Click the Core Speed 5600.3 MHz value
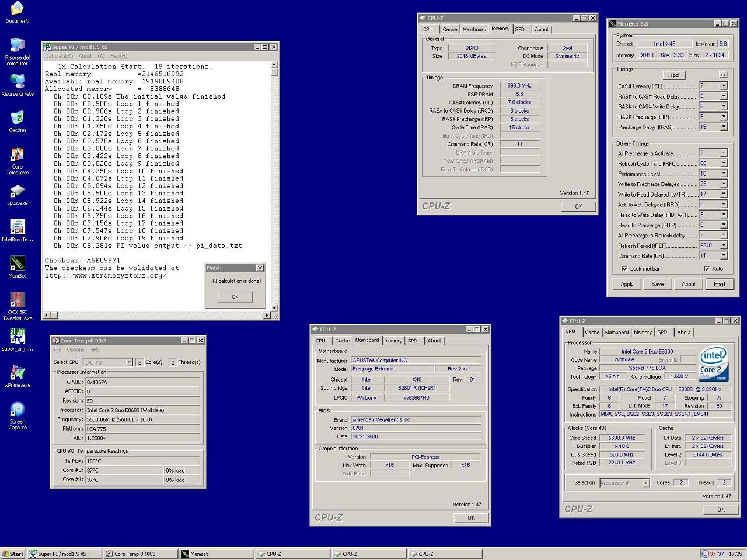747x560 pixels. pos(622,437)
